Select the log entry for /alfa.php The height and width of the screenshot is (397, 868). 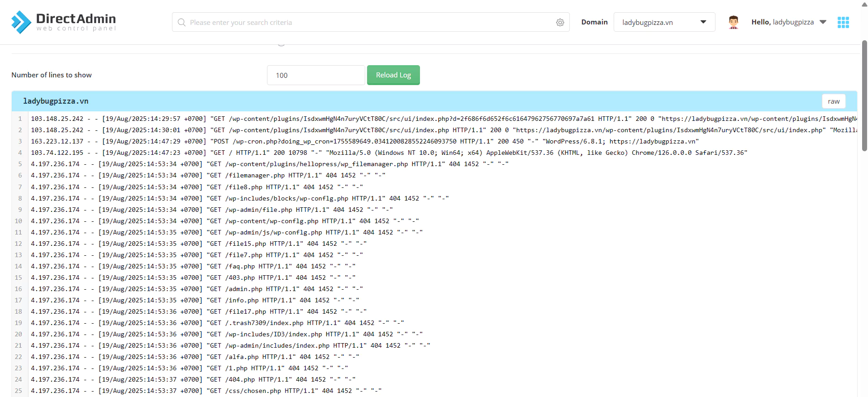[x=195, y=357]
